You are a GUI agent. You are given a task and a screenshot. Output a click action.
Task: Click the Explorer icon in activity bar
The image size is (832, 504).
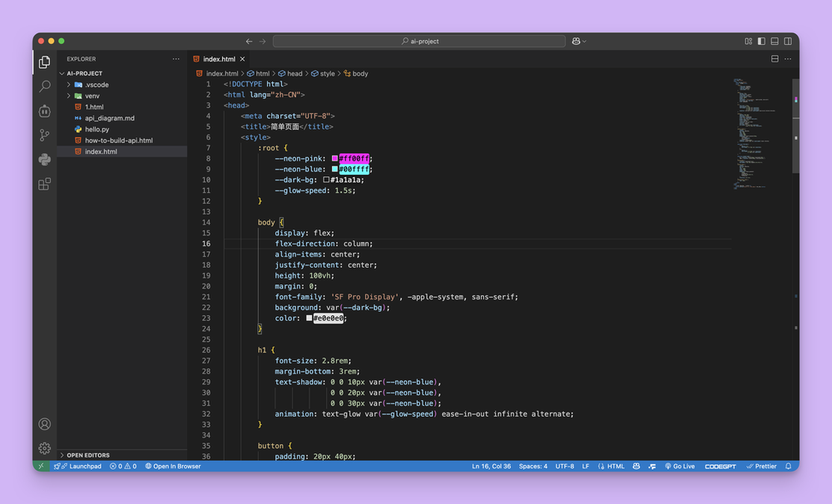[x=44, y=61]
